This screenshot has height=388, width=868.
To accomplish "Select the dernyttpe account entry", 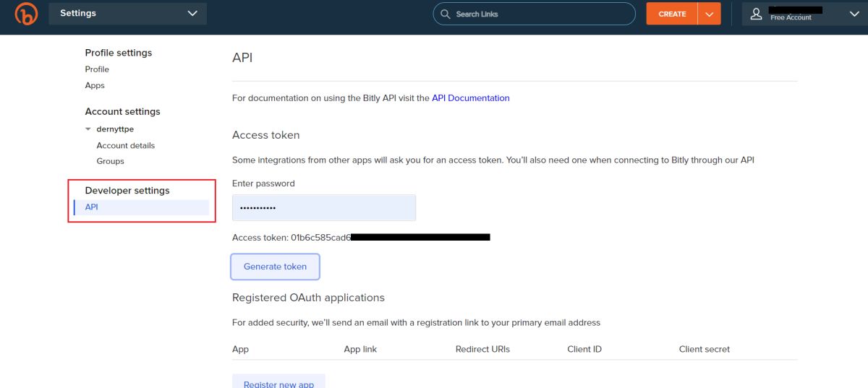I will point(115,129).
